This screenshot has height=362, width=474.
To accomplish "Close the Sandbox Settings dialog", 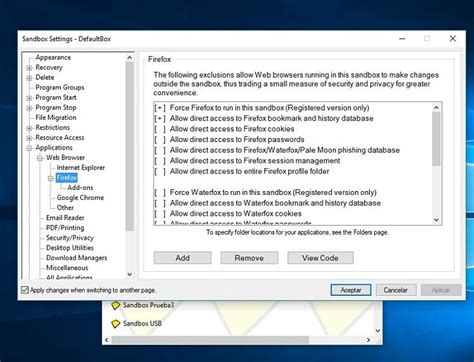I will pos(452,39).
